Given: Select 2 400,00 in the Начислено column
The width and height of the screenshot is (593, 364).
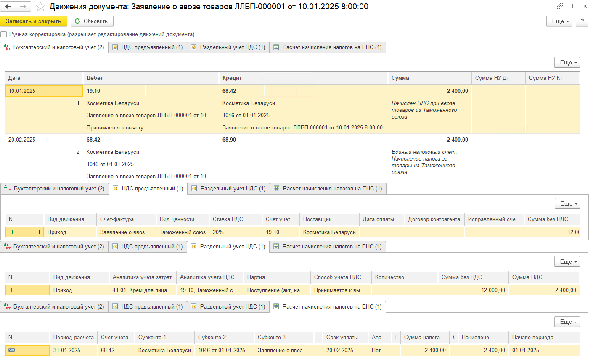Looking at the screenshot, I should [x=483, y=351].
